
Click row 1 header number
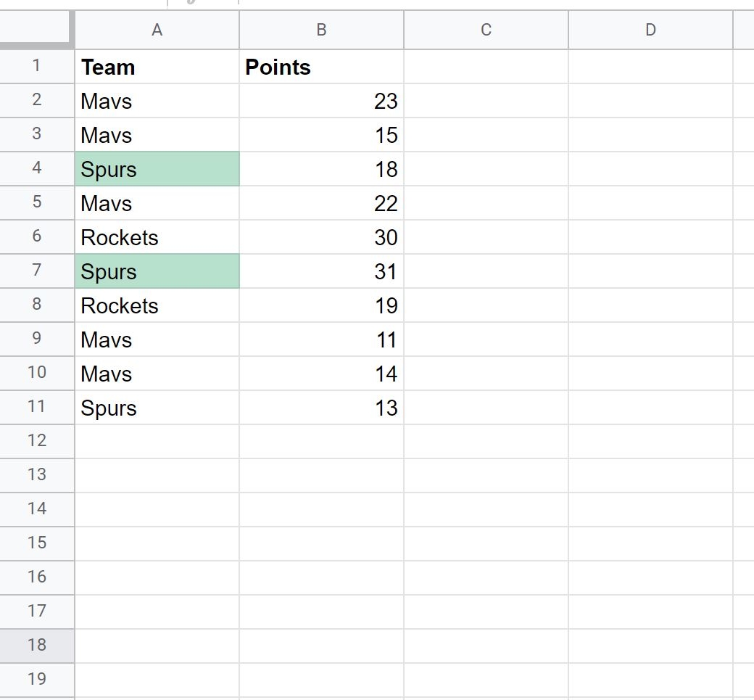pyautogui.click(x=37, y=66)
